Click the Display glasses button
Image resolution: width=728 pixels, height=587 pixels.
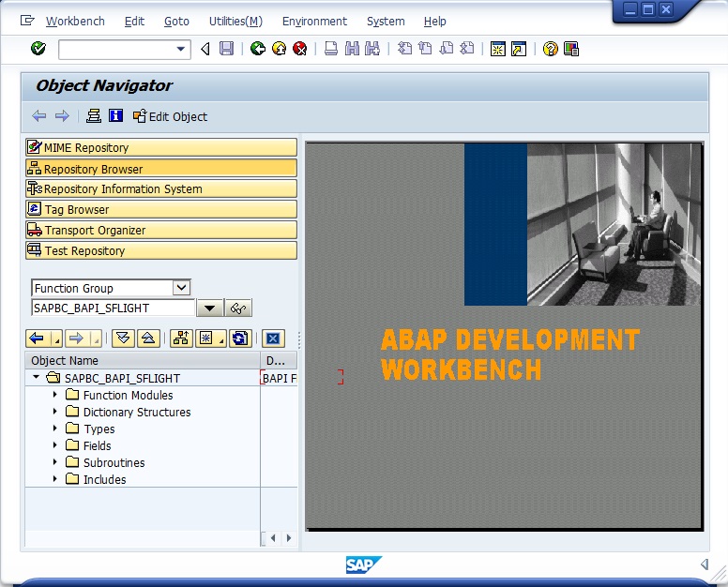tap(238, 309)
